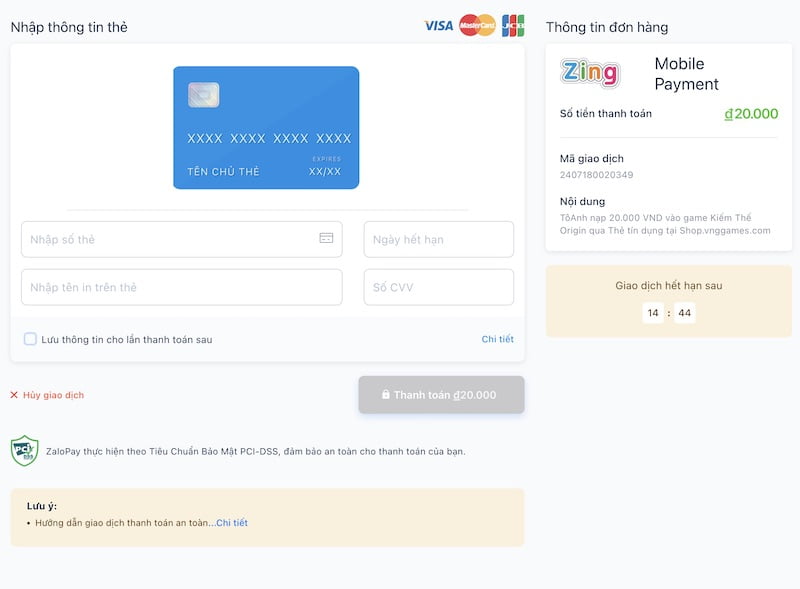The width and height of the screenshot is (800, 589).
Task: Click the PCI-DSS security shield icon
Action: [24, 451]
